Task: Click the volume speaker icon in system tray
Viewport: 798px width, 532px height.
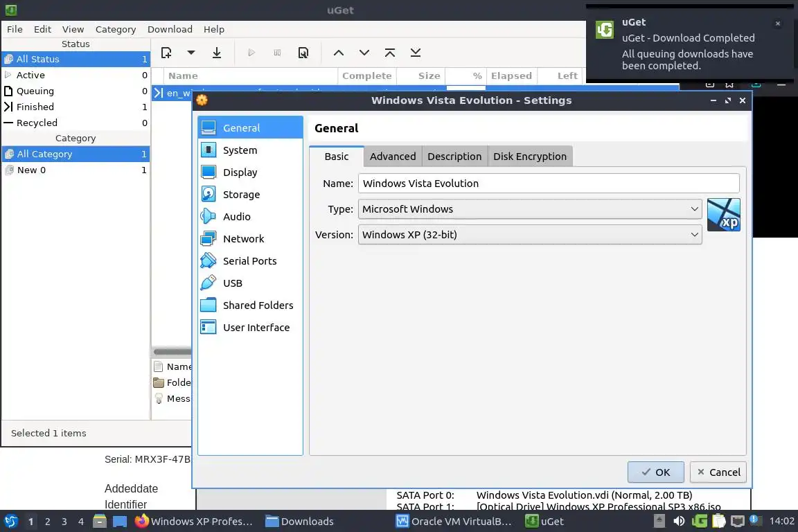Action: pyautogui.click(x=679, y=521)
